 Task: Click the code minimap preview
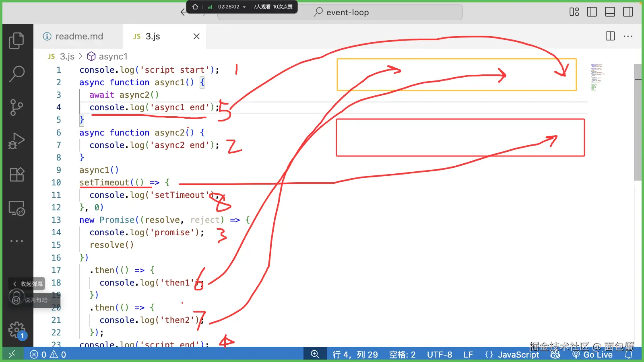coord(598,76)
